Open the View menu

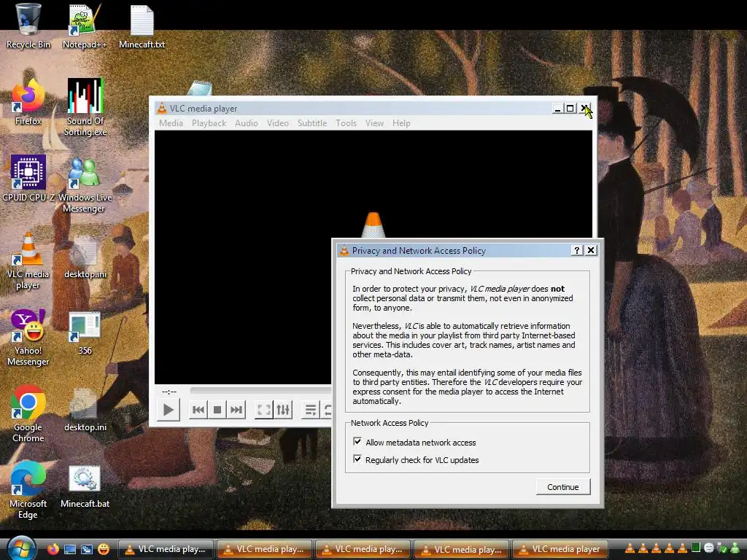(x=374, y=122)
